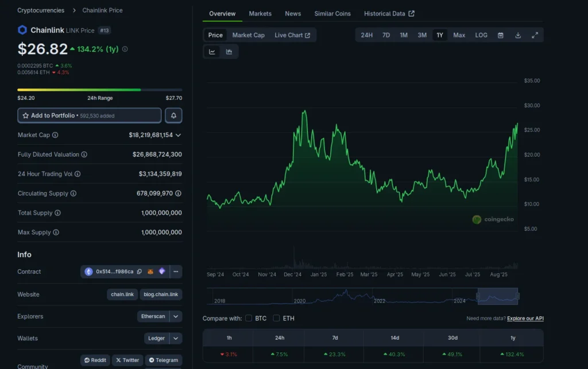The height and width of the screenshot is (369, 588).
Task: Click Explore our API link
Action: [x=525, y=318]
